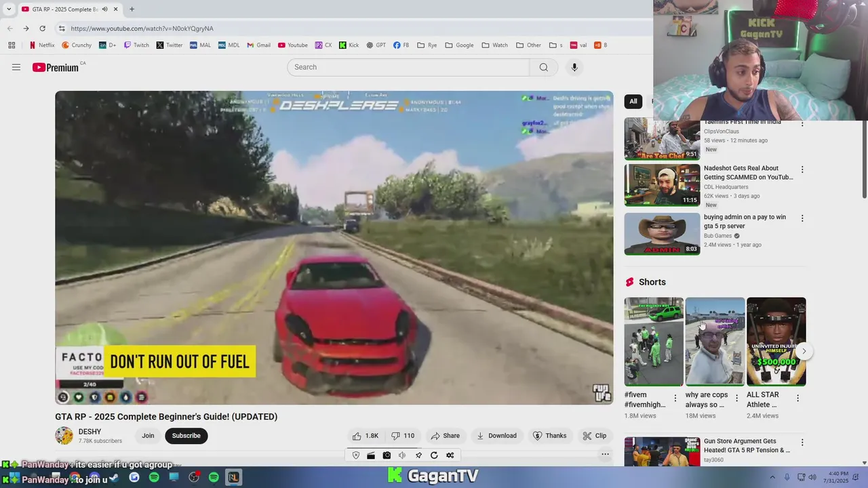Viewport: 868px width, 488px height.
Task: Go back in browser history
Action: coord(9,28)
